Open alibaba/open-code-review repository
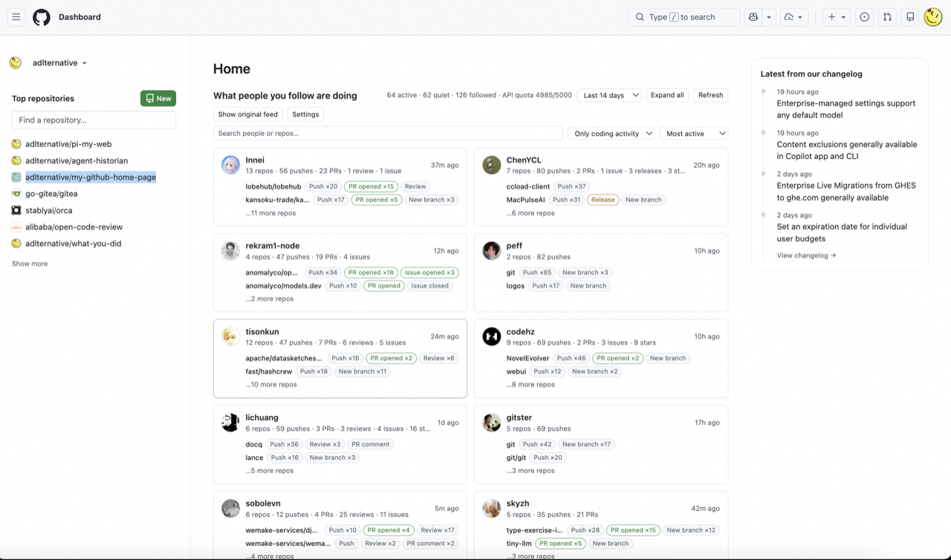951x560 pixels. coord(74,227)
